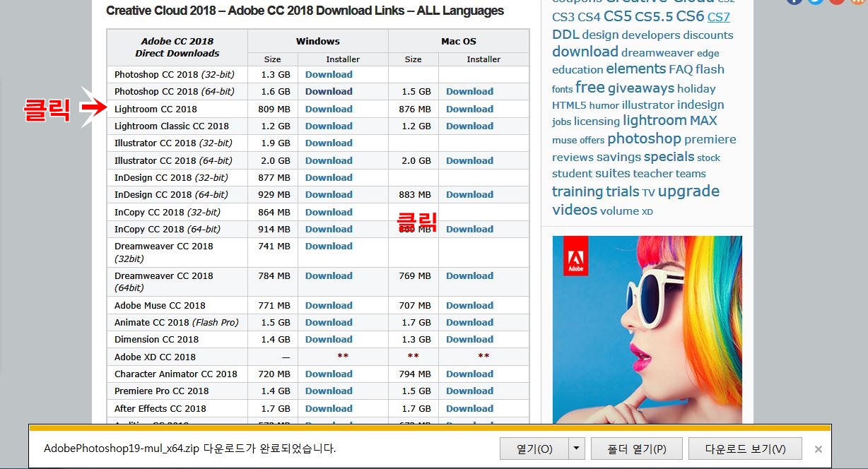
Task: Click the training tag link
Action: [x=577, y=191]
